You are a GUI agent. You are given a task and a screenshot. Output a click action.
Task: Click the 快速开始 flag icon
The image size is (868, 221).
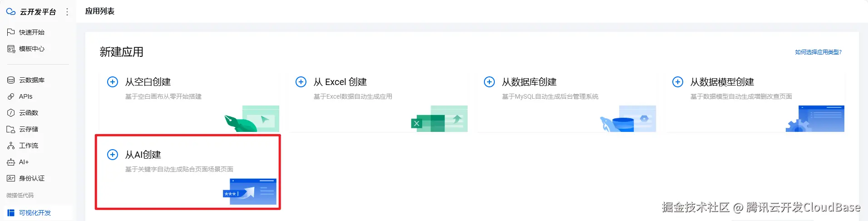point(11,32)
